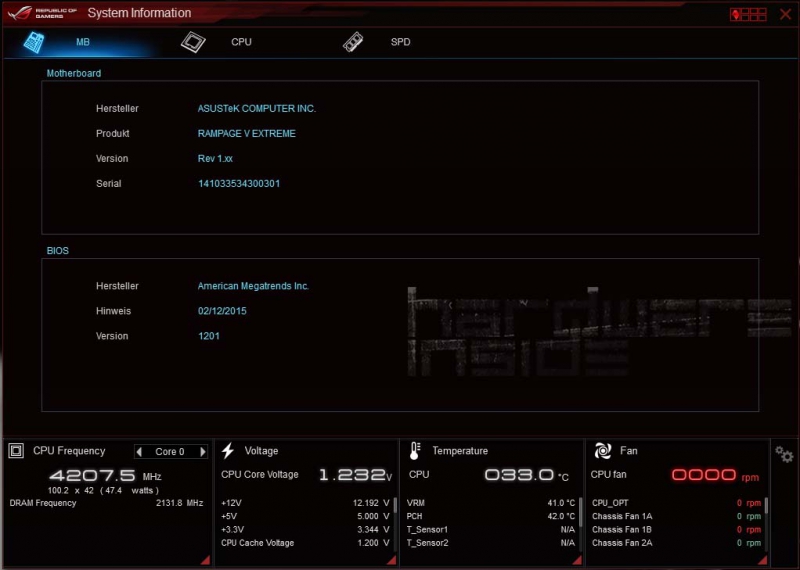
Task: Click the CPU Frequency chip icon
Action: click(x=16, y=451)
